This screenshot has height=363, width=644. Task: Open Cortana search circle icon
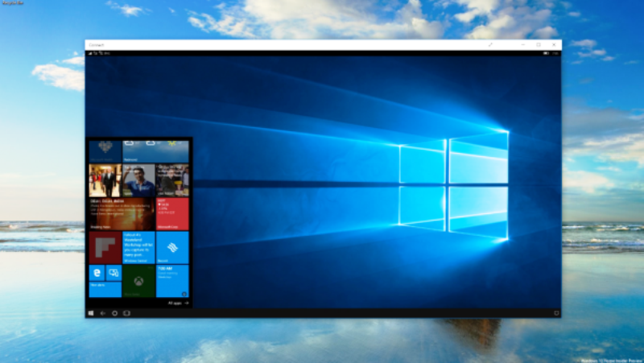[x=114, y=312]
